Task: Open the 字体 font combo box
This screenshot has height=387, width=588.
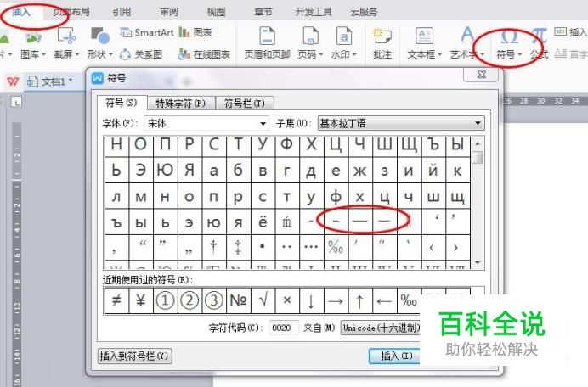Action: [x=206, y=123]
